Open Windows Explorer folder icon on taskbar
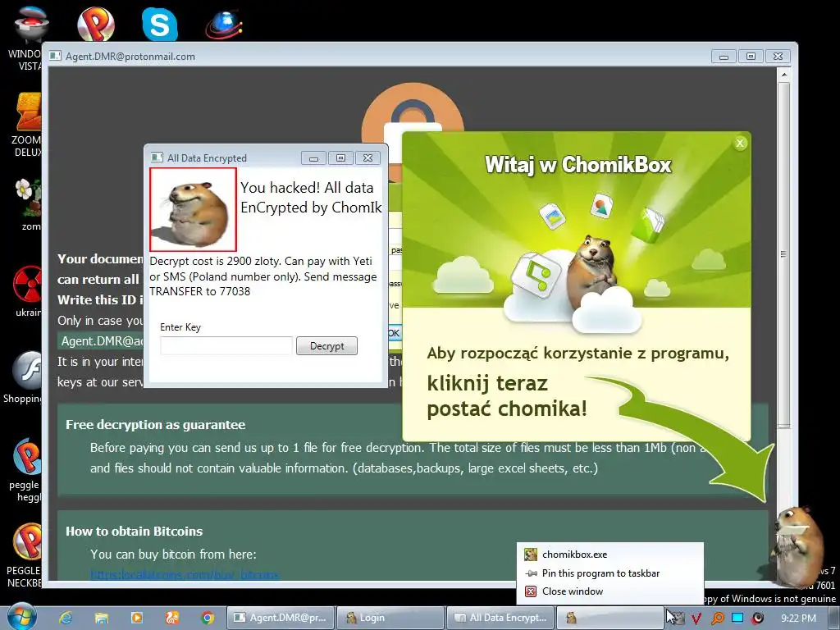840x630 pixels. click(x=101, y=618)
